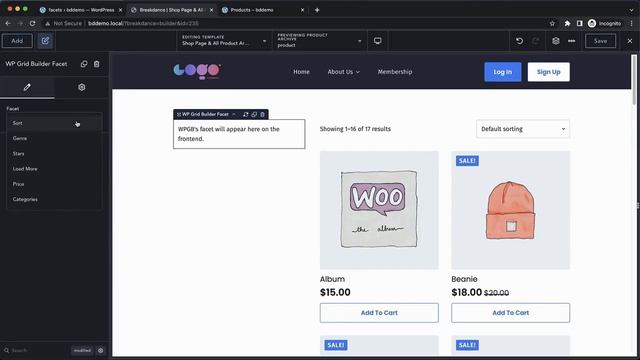
Task: Delete the WP Grid Builder Facet element in panel
Action: tap(97, 64)
